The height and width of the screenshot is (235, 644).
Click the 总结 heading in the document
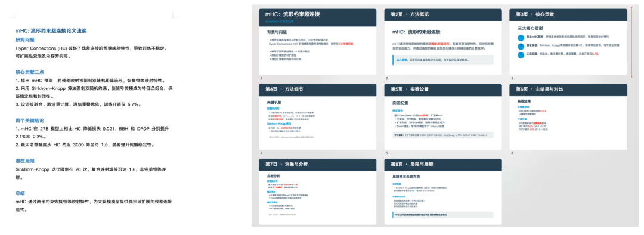click(x=20, y=193)
